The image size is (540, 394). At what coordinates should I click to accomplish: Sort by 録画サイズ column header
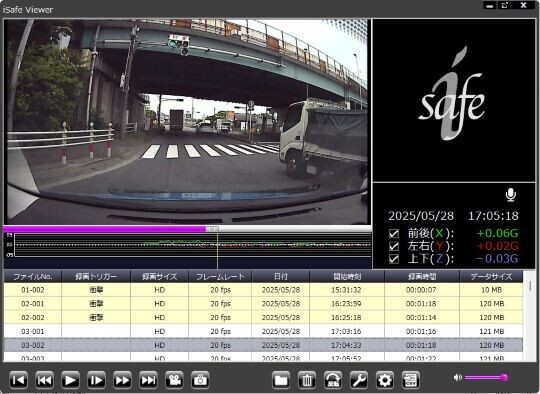159,277
